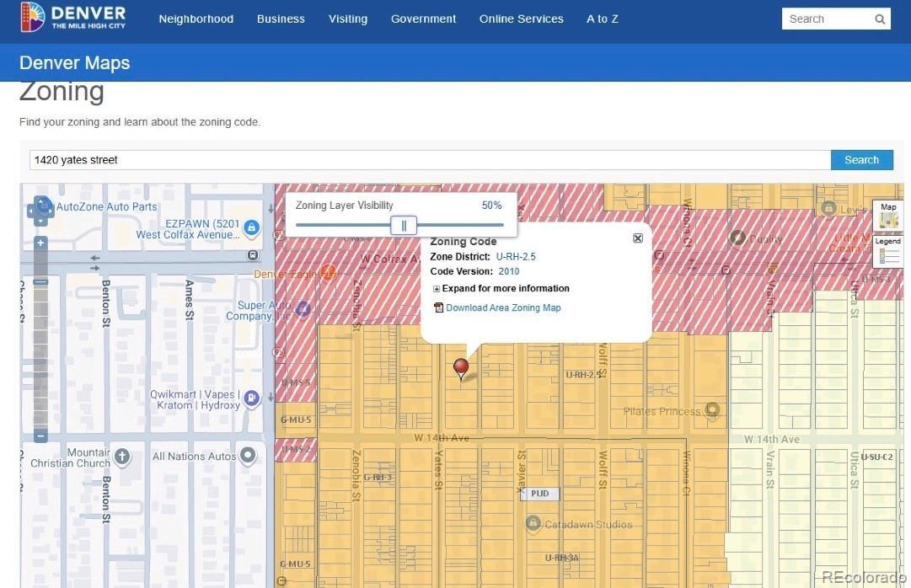Open the Business menu
Viewport: 911px width, 588px height.
tap(281, 19)
